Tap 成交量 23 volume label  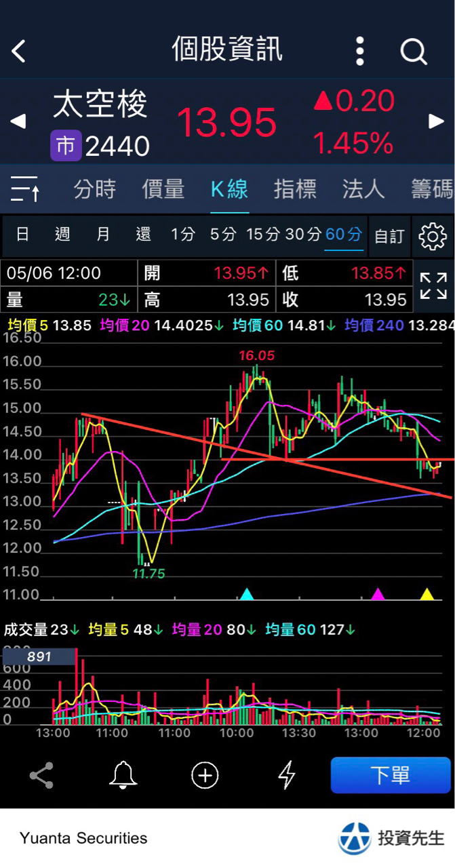[x=41, y=630]
